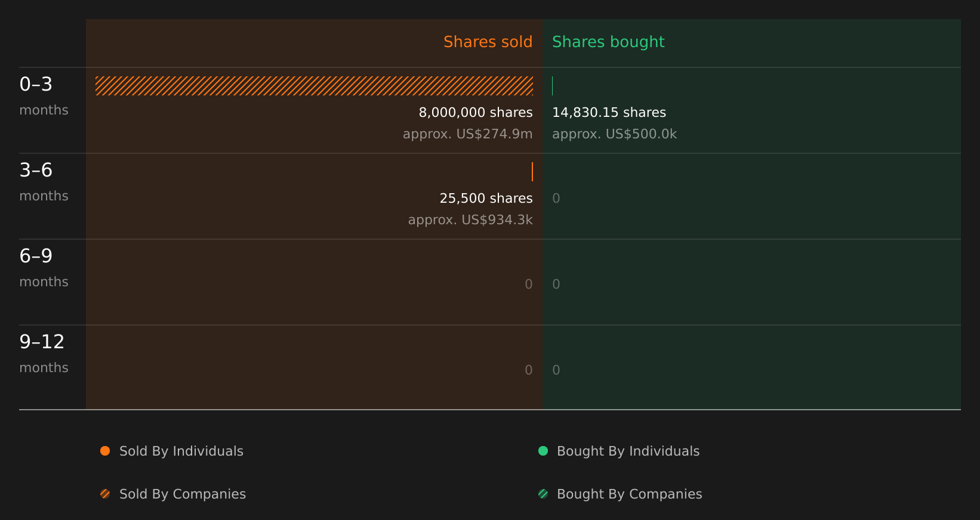Click the approx. US$934.3k value

pos(470,220)
